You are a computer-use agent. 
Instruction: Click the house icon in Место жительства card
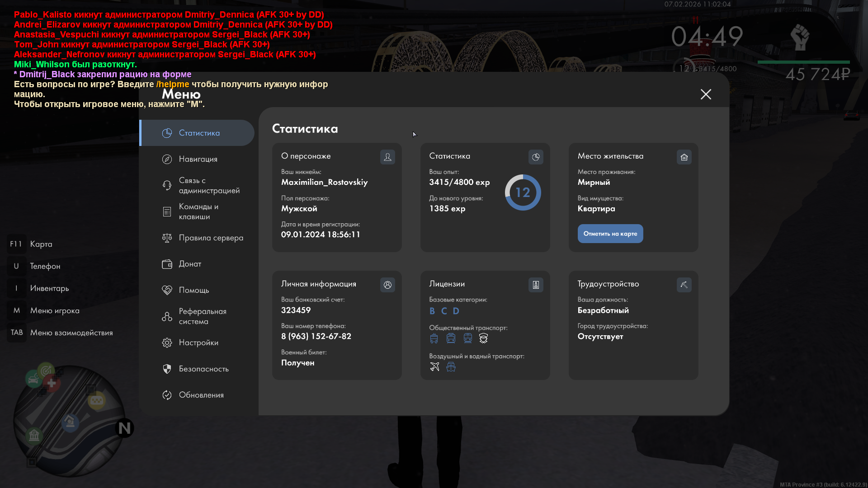tap(684, 157)
